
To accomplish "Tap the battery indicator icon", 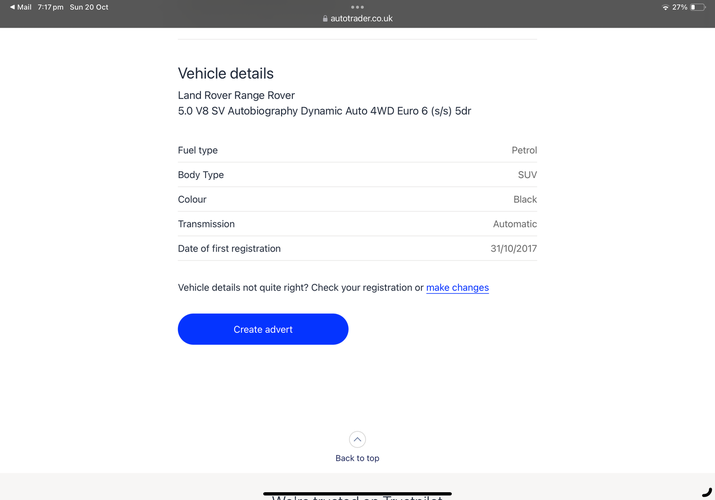I will (x=698, y=7).
